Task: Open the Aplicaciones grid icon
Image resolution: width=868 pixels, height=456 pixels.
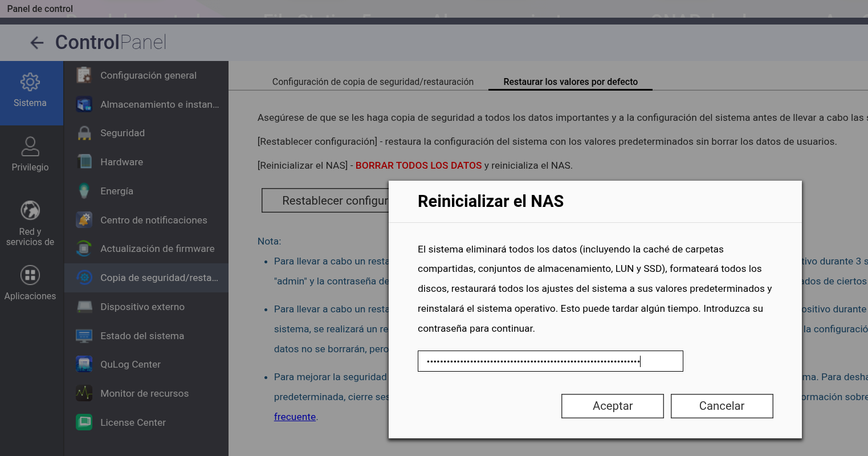Action: point(30,275)
